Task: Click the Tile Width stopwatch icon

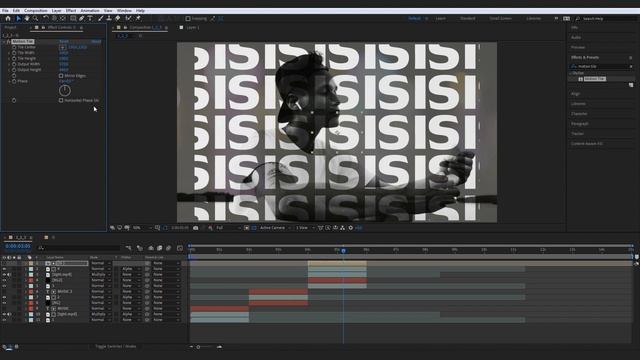Action: click(x=14, y=53)
